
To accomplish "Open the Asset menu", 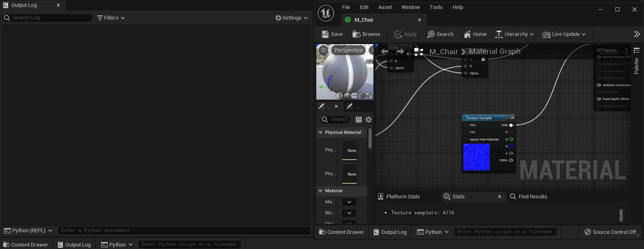I will pyautogui.click(x=385, y=7).
